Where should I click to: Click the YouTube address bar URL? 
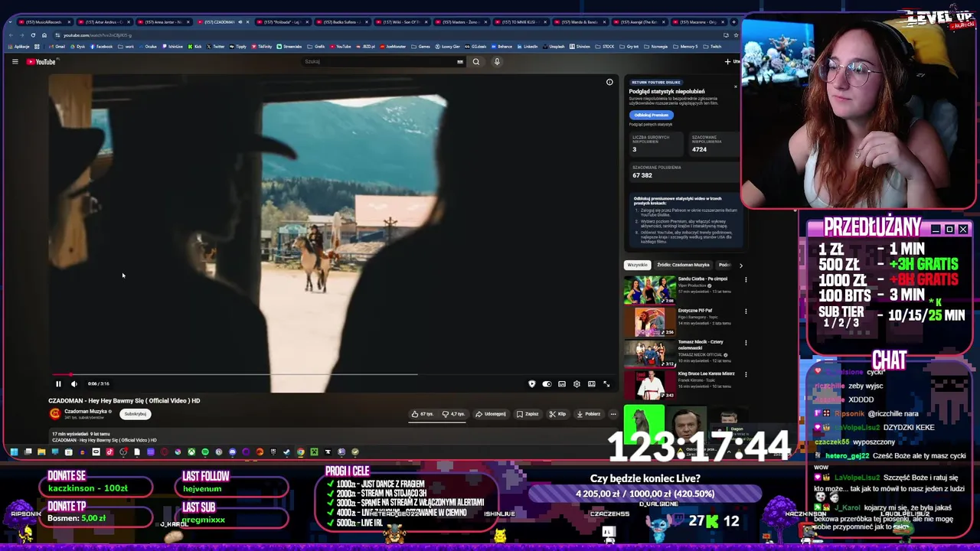[97, 35]
